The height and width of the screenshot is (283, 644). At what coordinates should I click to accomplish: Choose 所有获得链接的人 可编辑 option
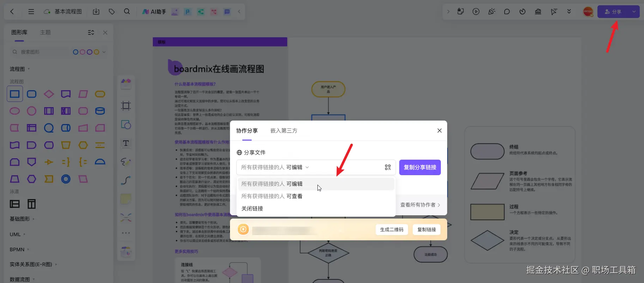click(316, 184)
